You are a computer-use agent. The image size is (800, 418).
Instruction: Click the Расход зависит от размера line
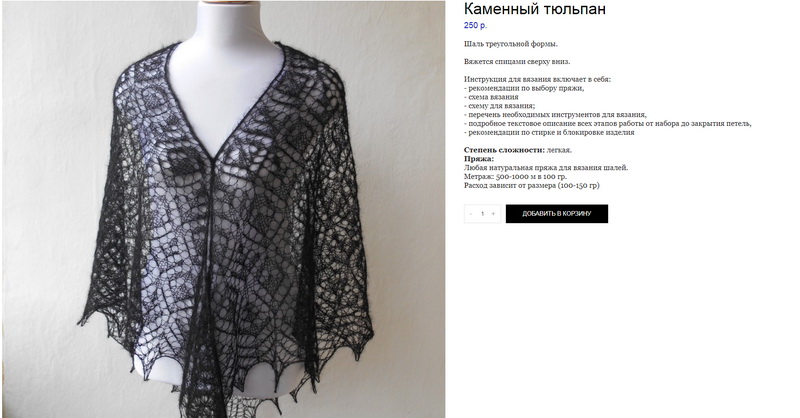[x=532, y=185]
